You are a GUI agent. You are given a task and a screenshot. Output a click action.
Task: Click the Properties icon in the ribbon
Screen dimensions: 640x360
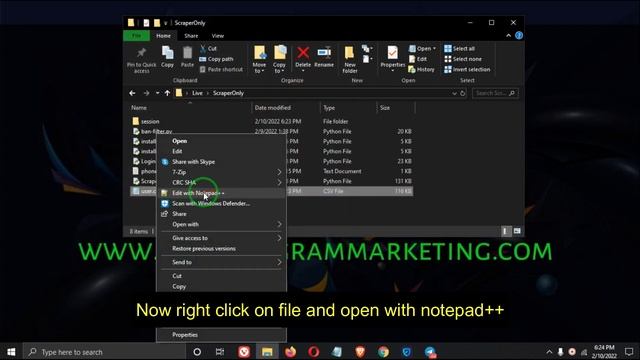pos(392,53)
